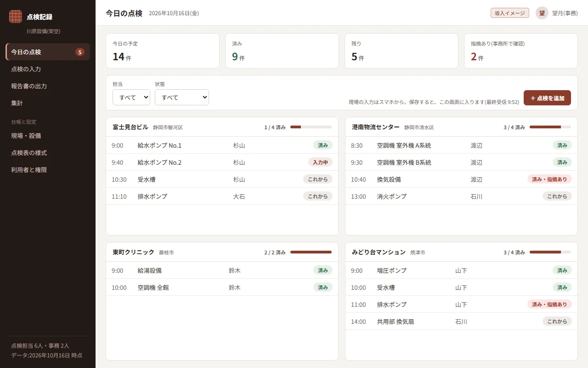Click 済み・指摘あり badge for 山下's 排水ポンプ
This screenshot has width=588, height=368.
point(549,305)
